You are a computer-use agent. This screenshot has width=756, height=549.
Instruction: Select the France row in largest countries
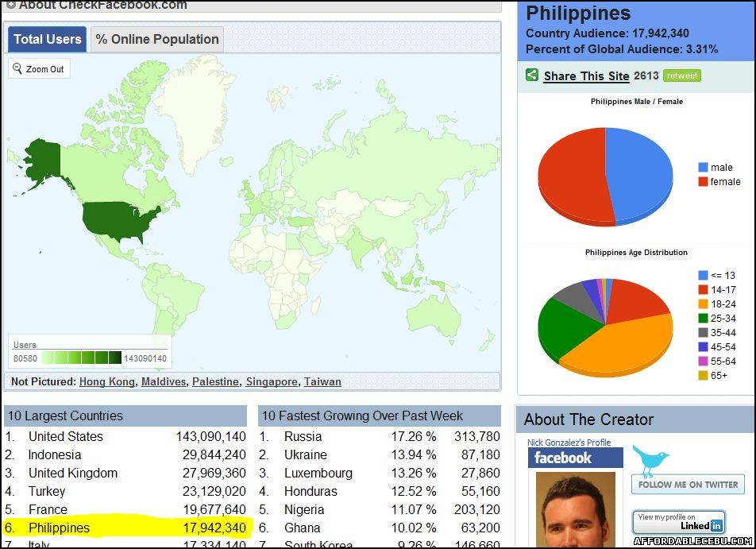(x=125, y=510)
